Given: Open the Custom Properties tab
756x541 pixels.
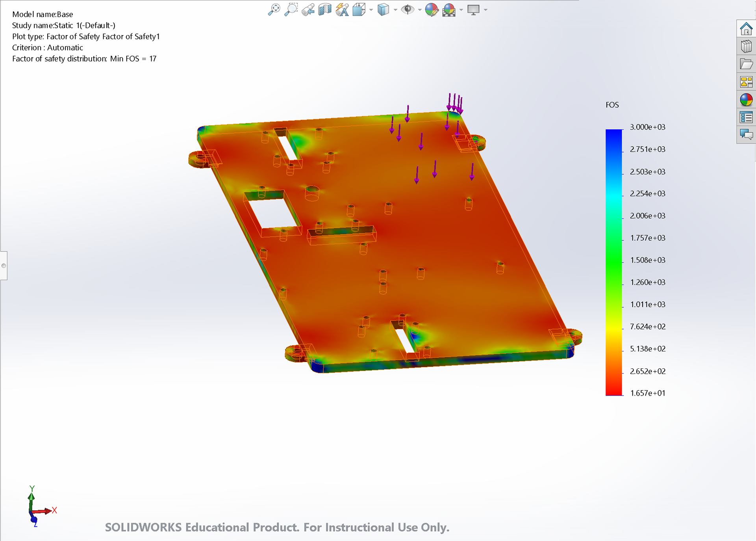Looking at the screenshot, I should 746,117.
